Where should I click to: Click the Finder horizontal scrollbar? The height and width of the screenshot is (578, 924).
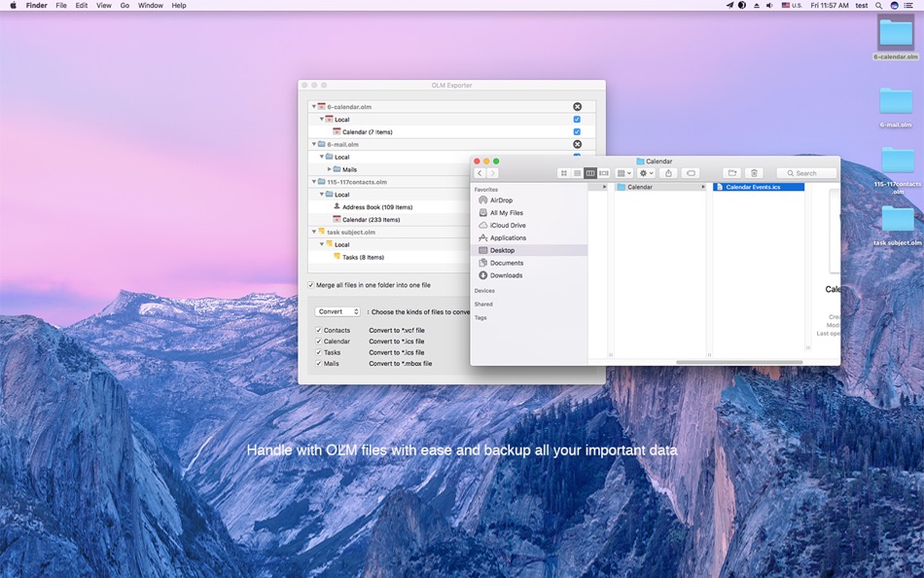tap(739, 362)
